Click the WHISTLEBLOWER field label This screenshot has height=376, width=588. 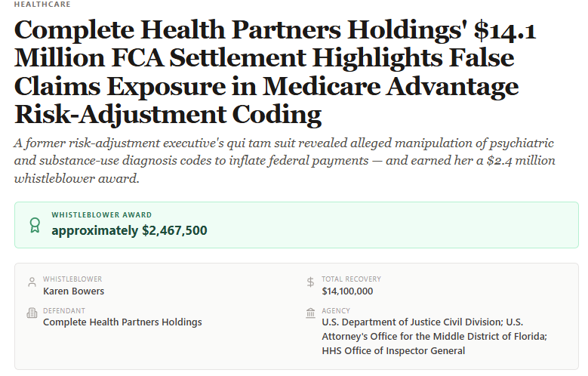[72, 279]
